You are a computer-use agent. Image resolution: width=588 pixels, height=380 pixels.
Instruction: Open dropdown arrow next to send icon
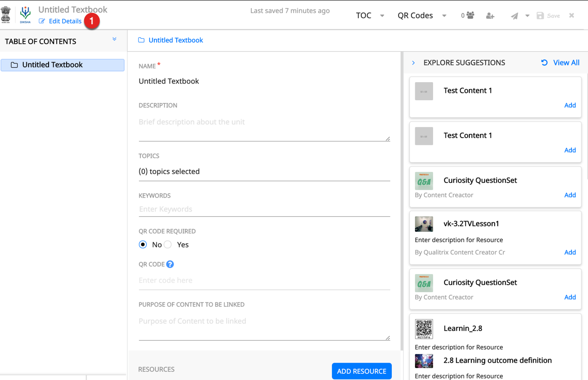click(527, 16)
